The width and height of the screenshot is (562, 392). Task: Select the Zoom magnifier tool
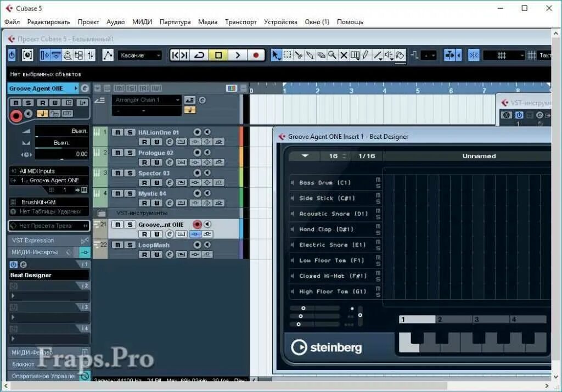point(332,55)
